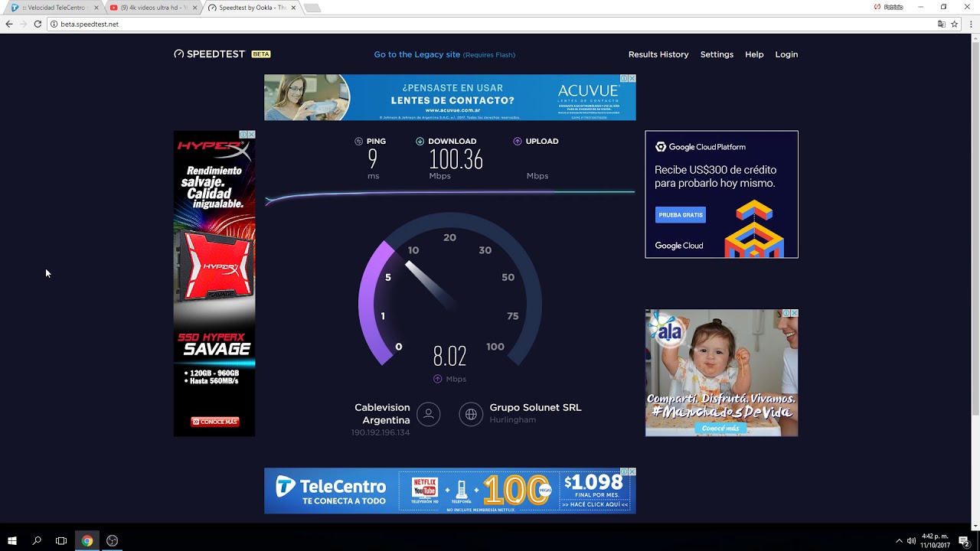Click the Cablevision Argentina provider name
Image resolution: width=980 pixels, height=551 pixels.
tap(382, 413)
